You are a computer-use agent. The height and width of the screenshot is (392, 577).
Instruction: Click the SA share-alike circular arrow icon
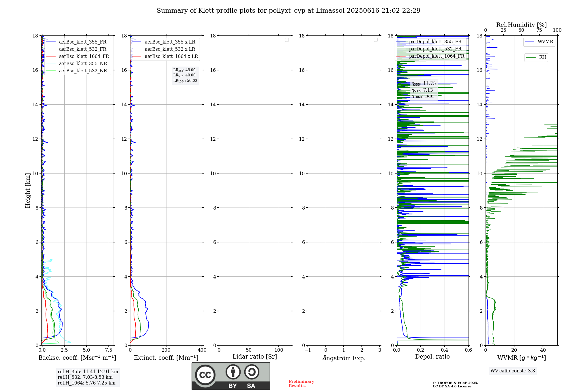coord(252,372)
